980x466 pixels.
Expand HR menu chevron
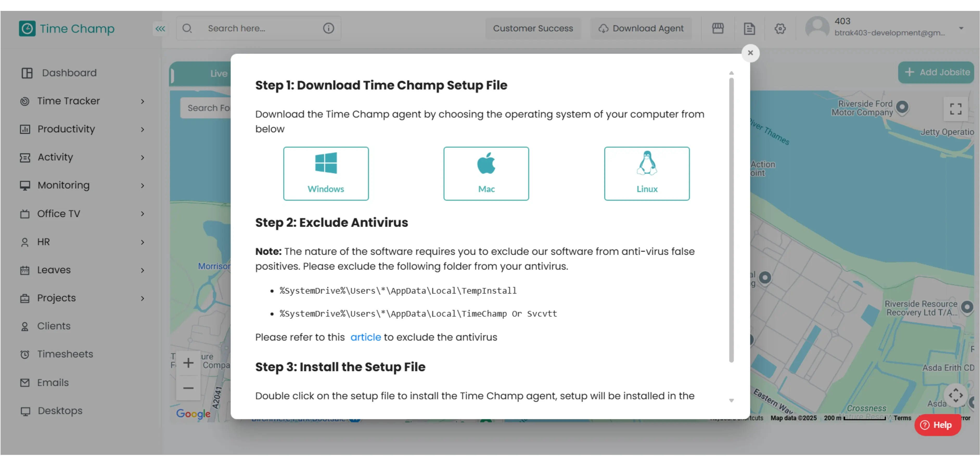pos(142,242)
